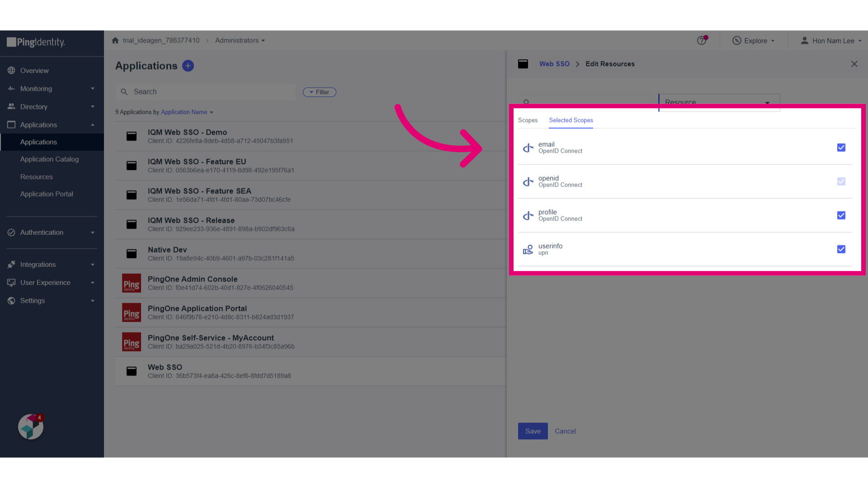Open IQM Web SSO - Feature EU application

click(x=310, y=165)
